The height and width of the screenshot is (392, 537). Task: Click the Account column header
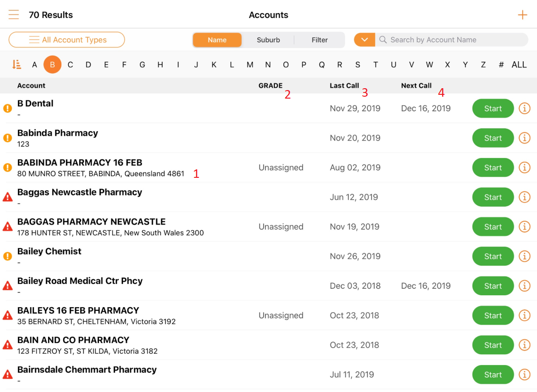[31, 86]
